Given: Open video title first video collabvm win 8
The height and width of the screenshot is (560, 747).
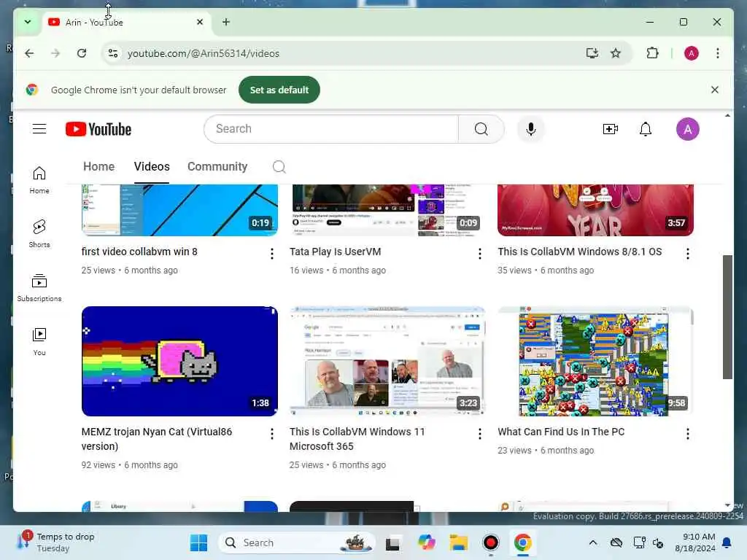Looking at the screenshot, I should (139, 252).
